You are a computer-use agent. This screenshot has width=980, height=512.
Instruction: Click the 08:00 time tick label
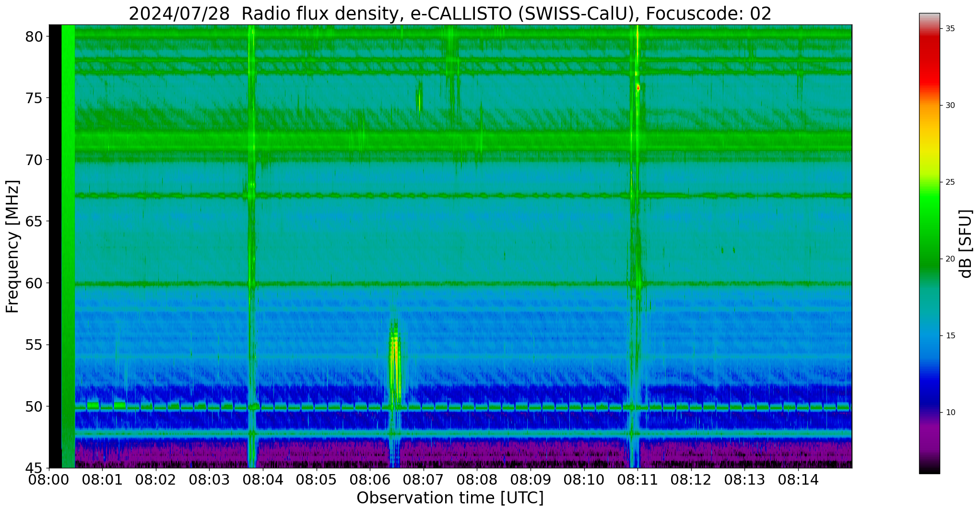point(49,480)
